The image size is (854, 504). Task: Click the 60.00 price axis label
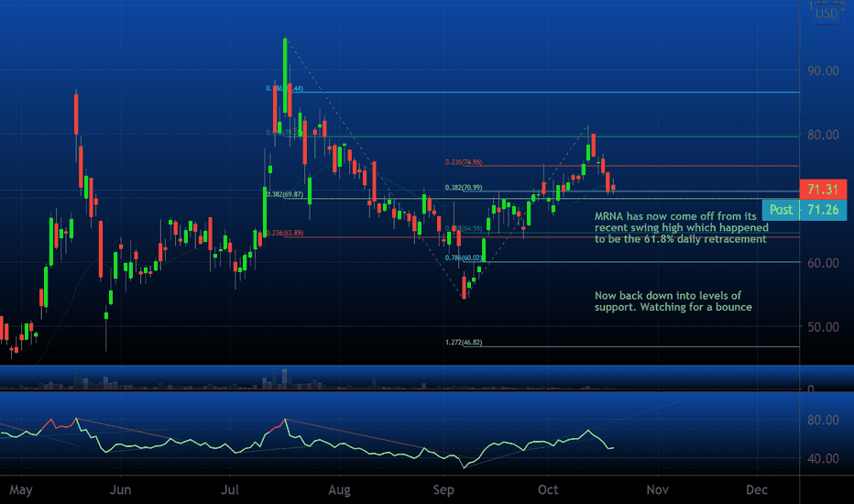point(823,263)
